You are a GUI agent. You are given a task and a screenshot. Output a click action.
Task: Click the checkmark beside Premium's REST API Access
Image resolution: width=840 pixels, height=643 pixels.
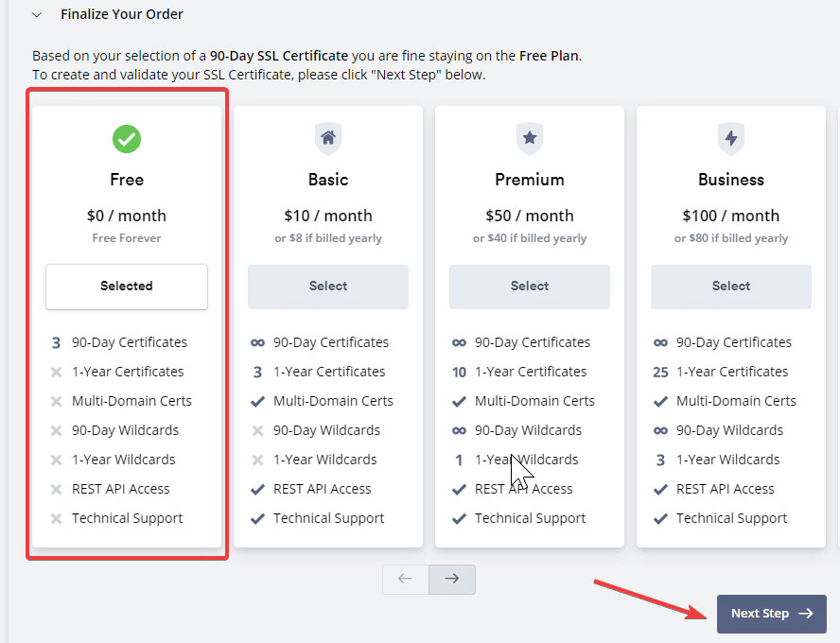pyautogui.click(x=460, y=489)
